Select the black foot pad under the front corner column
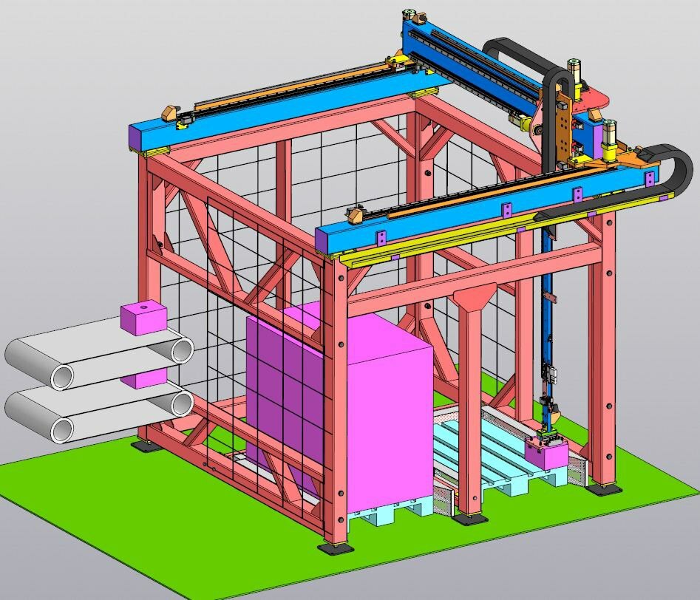 [335, 548]
